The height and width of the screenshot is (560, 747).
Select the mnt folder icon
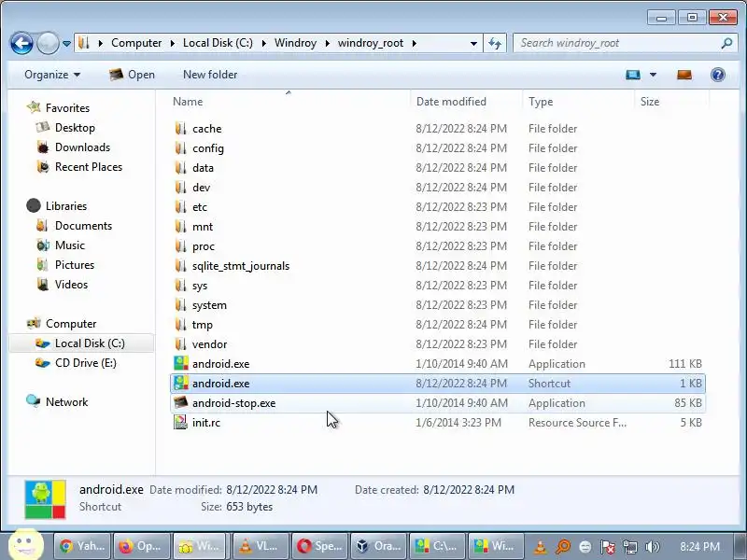[180, 226]
